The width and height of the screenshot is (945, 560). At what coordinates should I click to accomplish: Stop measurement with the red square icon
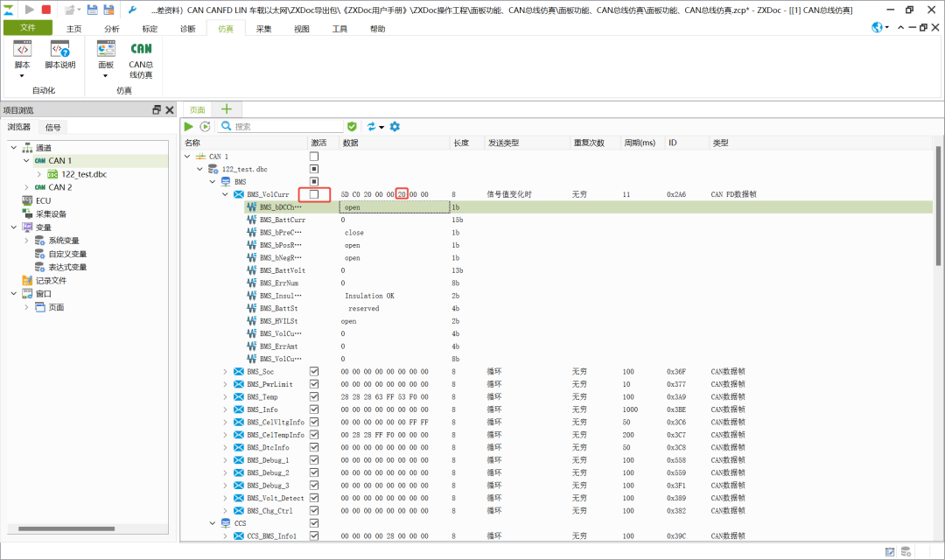[x=46, y=10]
